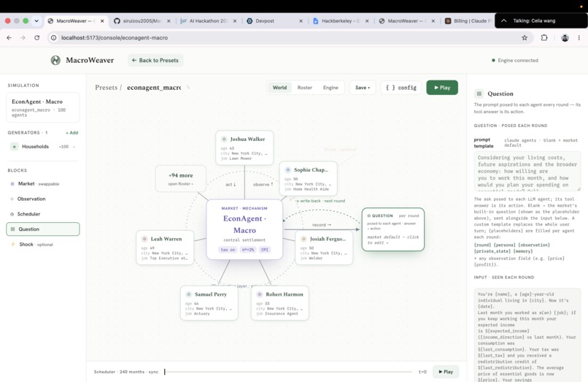Click the Scheduler clock icon
This screenshot has height=382, width=588.
pyautogui.click(x=12, y=214)
